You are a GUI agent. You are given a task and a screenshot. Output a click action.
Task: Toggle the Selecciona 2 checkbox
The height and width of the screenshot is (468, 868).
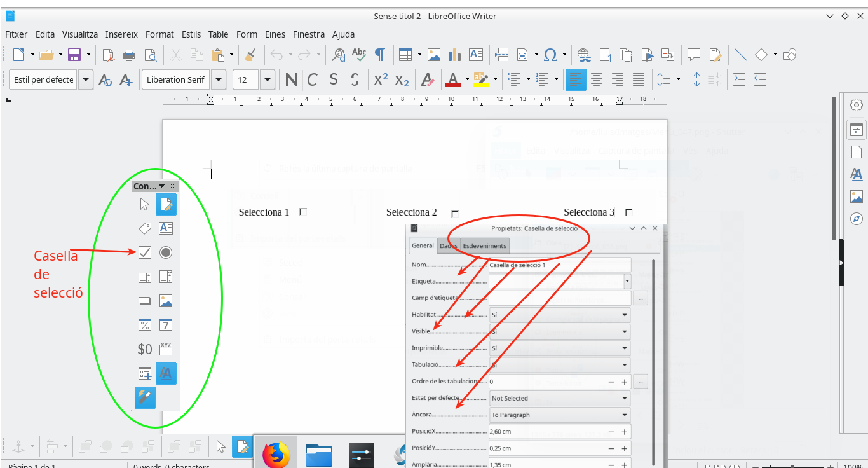(x=454, y=214)
